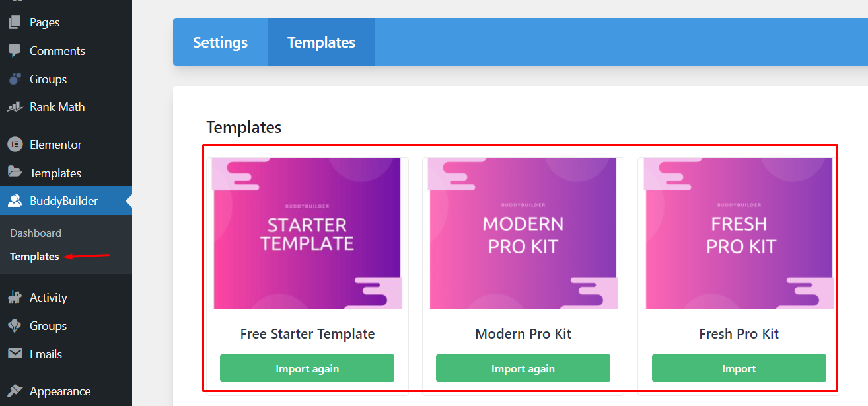
Task: Click the Pages icon in sidebar
Action: pos(15,22)
